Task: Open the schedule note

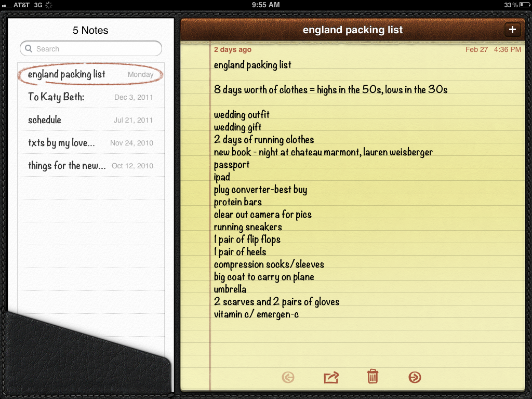Action: click(91, 119)
